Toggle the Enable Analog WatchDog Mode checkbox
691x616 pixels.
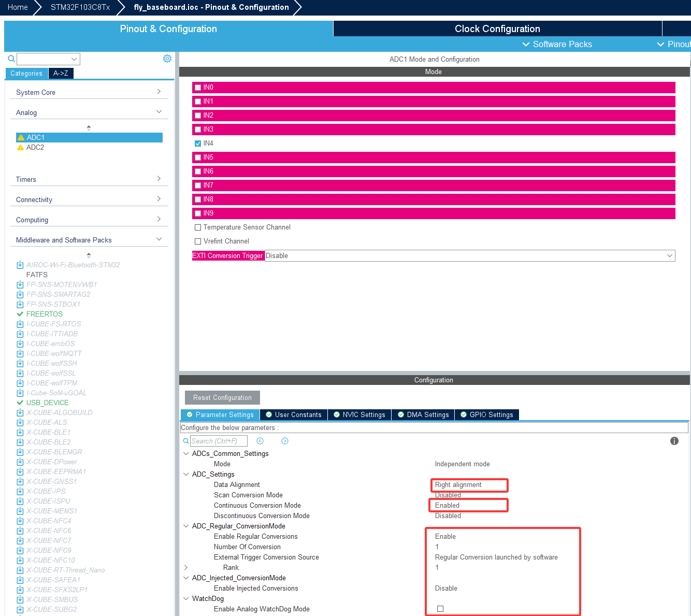[x=440, y=609]
